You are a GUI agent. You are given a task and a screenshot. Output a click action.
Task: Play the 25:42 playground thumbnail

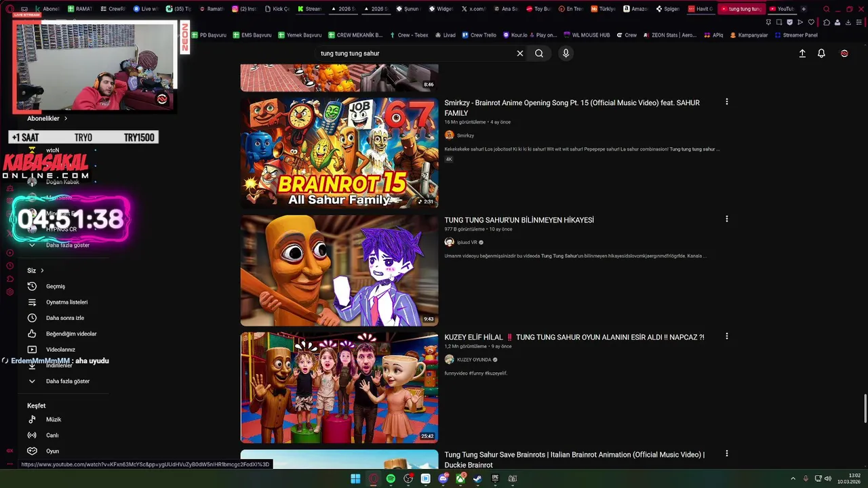pos(339,388)
